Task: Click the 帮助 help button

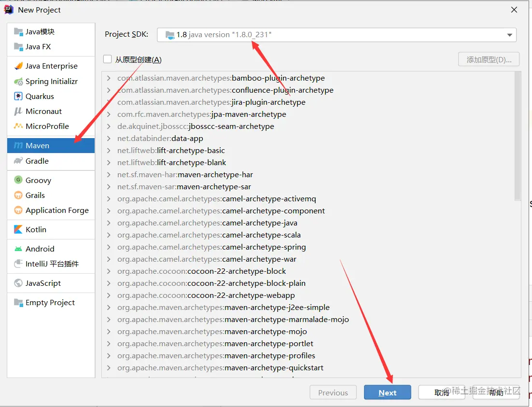Action: [496, 393]
